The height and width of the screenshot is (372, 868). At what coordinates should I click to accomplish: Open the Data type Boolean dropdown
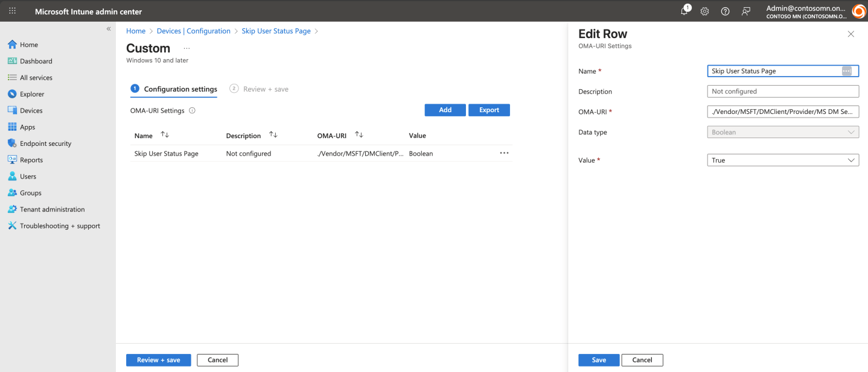(782, 132)
